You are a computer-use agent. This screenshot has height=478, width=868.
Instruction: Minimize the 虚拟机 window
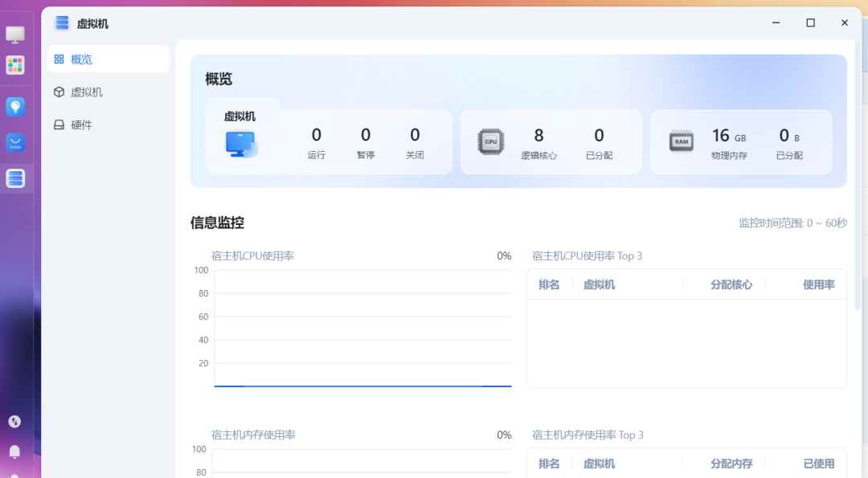tap(776, 22)
